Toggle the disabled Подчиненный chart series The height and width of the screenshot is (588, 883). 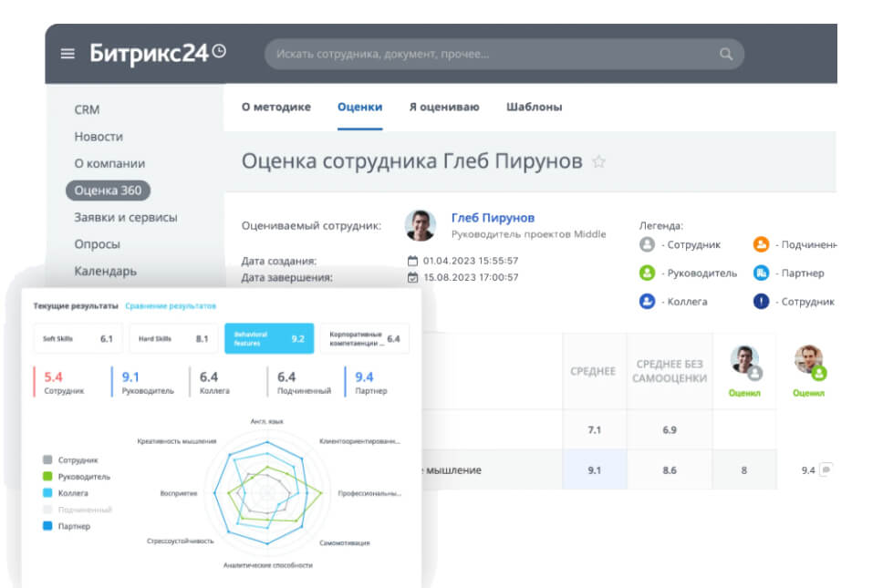(78, 510)
